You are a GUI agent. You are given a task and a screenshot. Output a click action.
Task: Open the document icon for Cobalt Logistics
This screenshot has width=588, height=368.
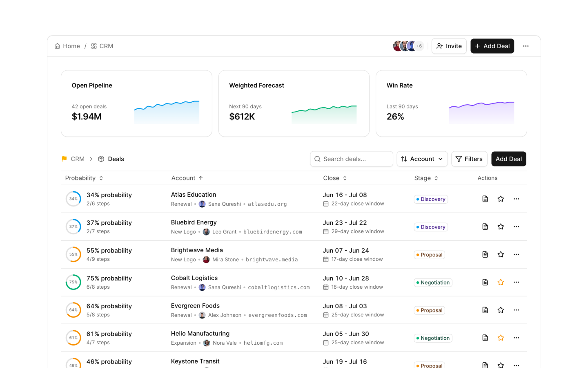[485, 282]
